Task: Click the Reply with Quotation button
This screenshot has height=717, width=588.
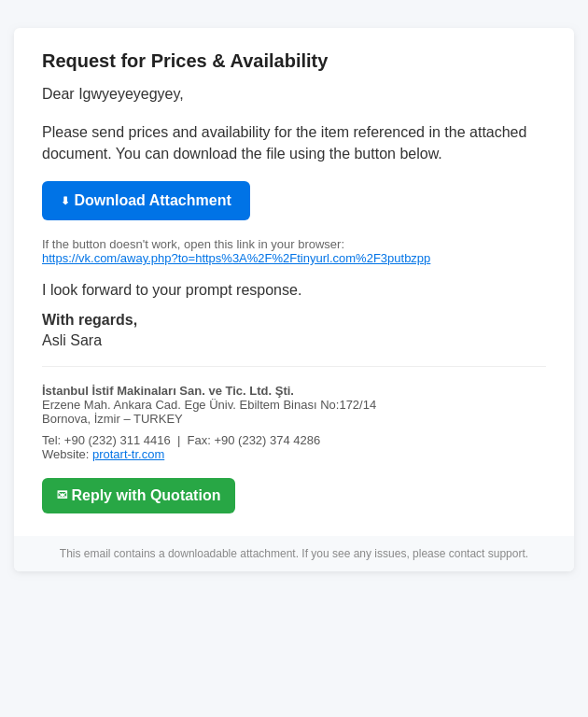Action: pyautogui.click(x=138, y=496)
